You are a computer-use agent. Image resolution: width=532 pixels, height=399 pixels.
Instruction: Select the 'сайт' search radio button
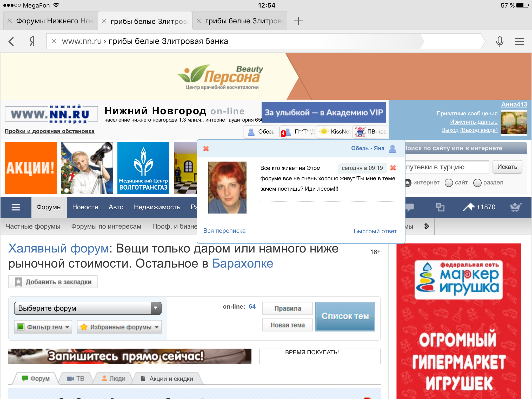tap(449, 183)
